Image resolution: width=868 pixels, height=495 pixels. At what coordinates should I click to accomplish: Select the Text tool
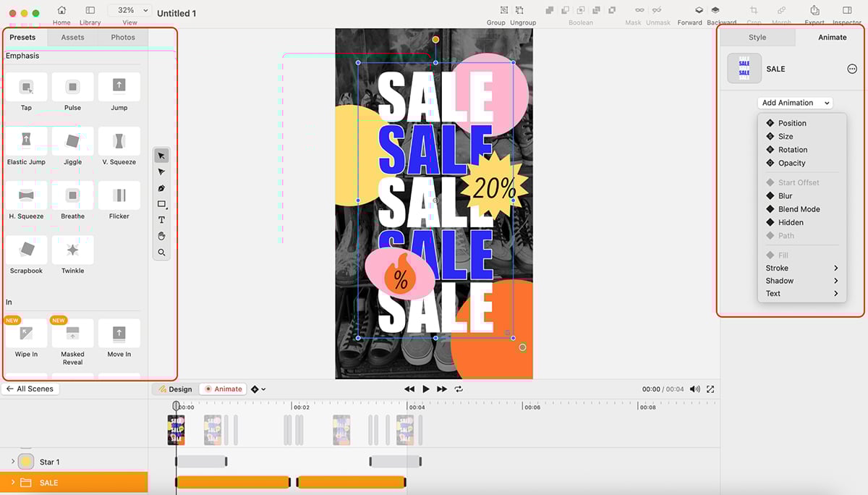pos(161,219)
